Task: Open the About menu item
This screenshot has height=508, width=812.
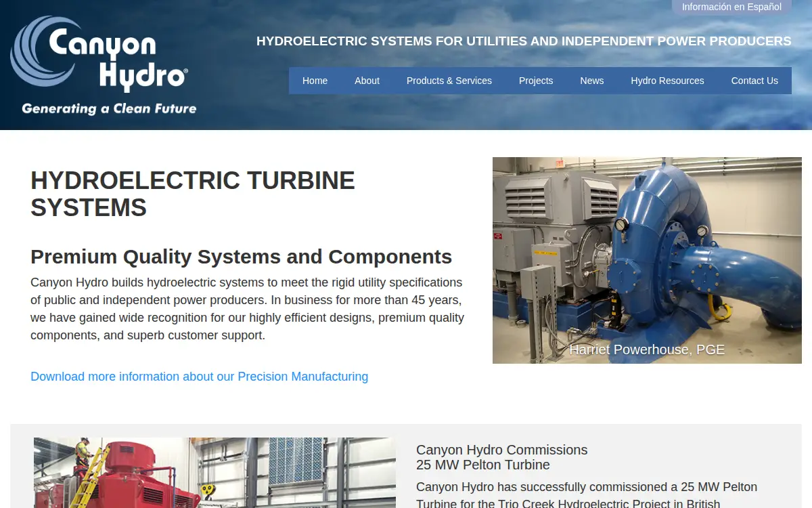Action: pyautogui.click(x=367, y=81)
